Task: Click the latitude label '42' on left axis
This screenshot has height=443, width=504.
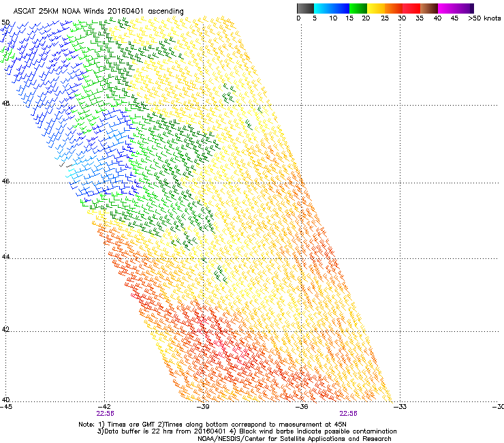Action: click(5, 329)
